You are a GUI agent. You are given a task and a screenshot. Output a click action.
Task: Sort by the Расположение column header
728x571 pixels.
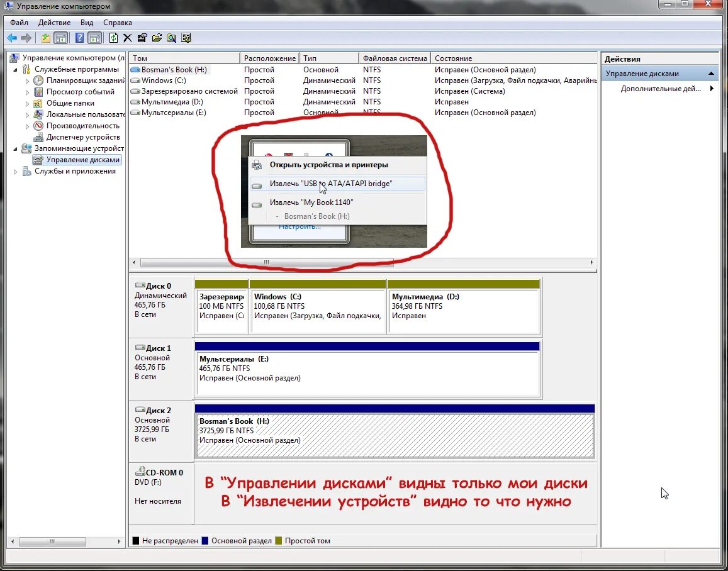(270, 58)
